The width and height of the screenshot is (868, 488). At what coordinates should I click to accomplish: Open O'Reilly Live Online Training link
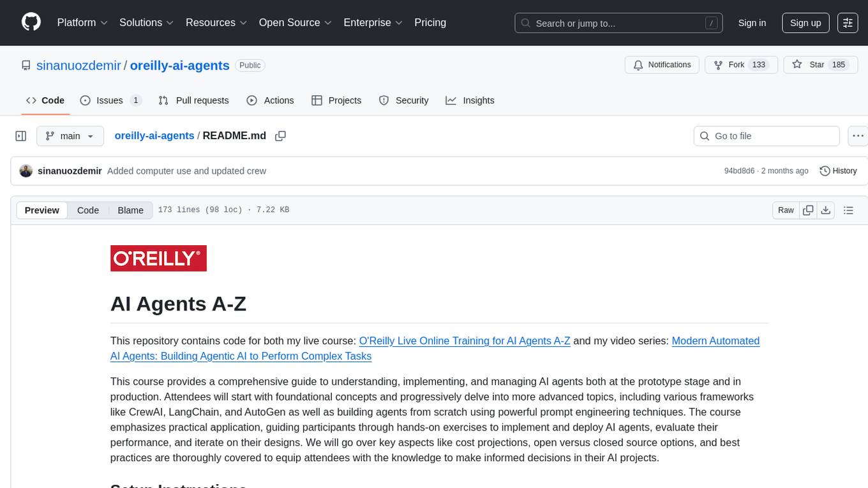click(x=465, y=341)
